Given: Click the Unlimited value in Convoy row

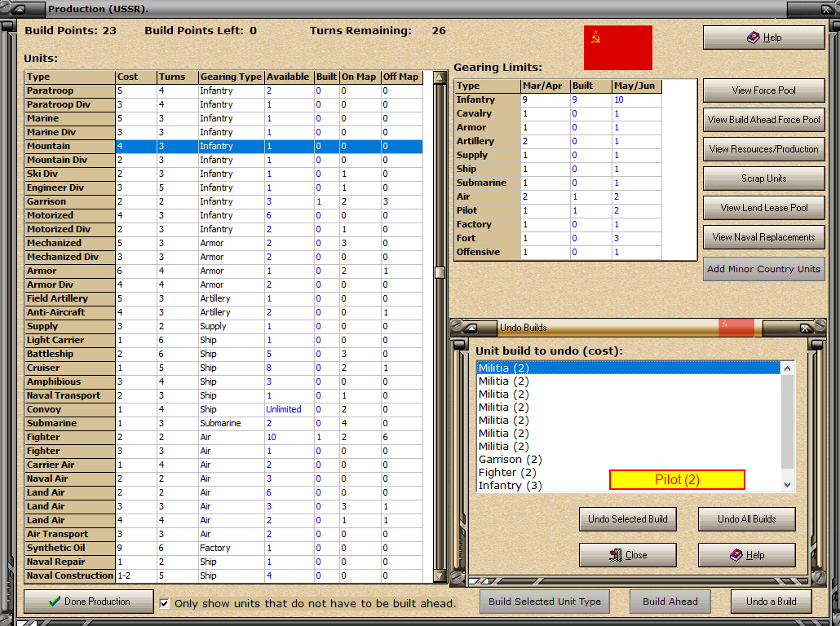Looking at the screenshot, I should point(283,409).
